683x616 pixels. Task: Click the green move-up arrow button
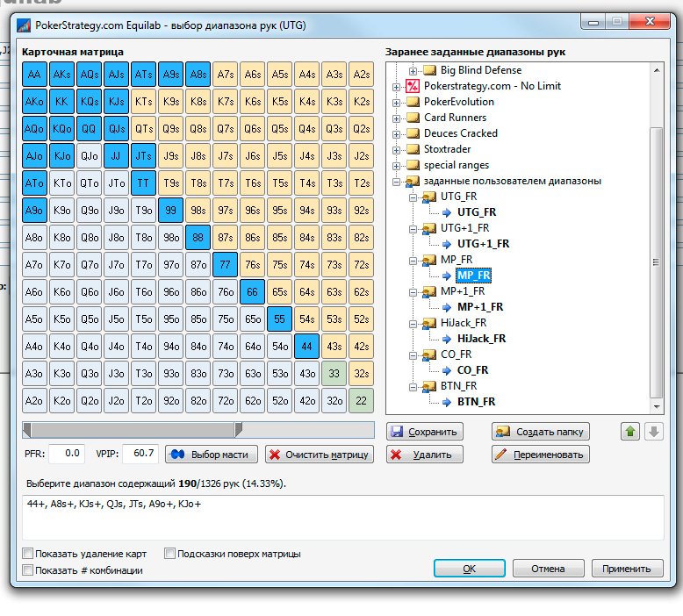point(629,432)
